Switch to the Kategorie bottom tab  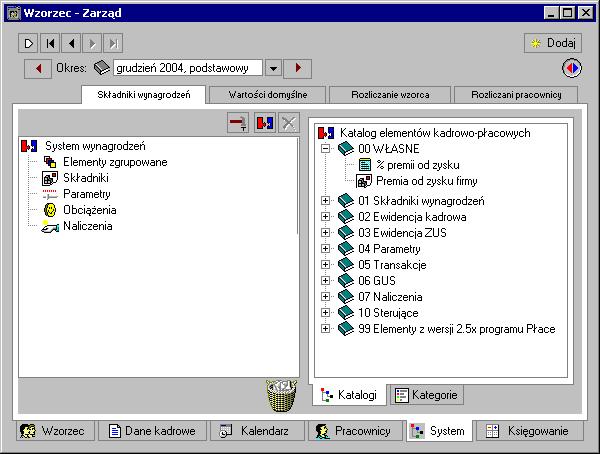coord(427,395)
